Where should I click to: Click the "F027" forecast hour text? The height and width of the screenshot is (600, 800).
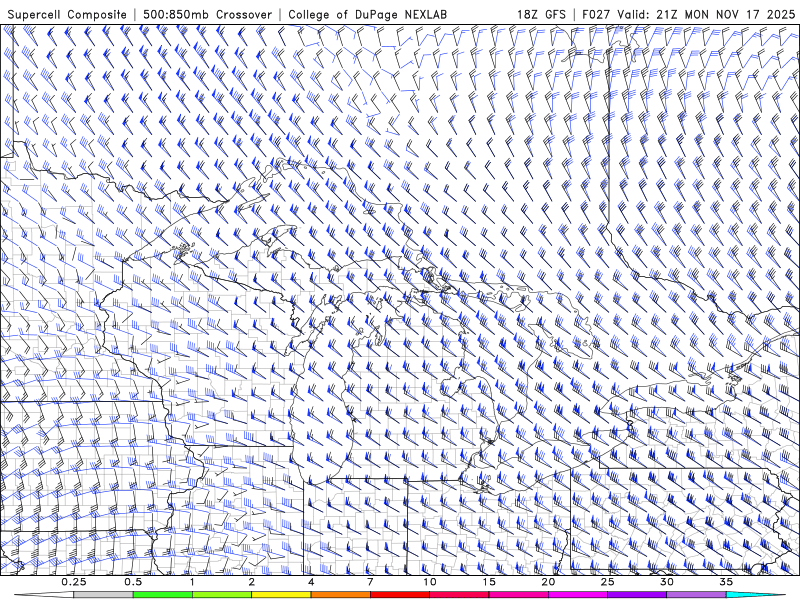(x=596, y=14)
